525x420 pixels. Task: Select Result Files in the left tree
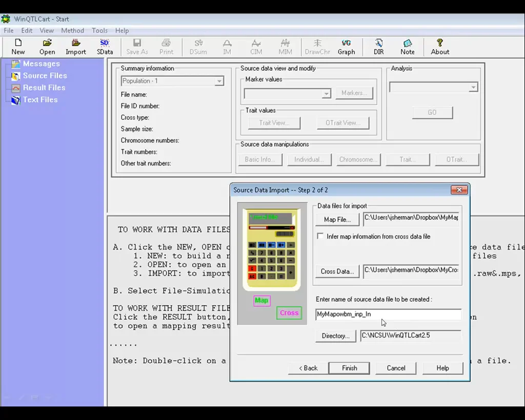point(44,88)
